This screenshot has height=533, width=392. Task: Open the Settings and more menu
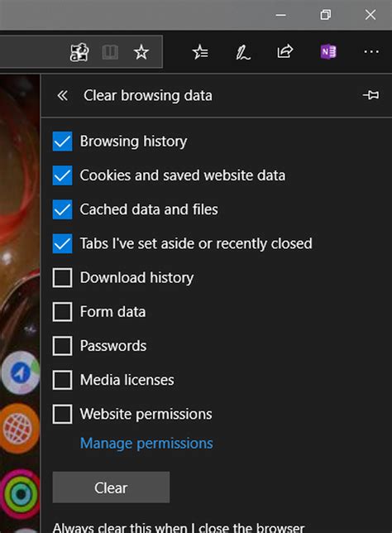coord(371,51)
